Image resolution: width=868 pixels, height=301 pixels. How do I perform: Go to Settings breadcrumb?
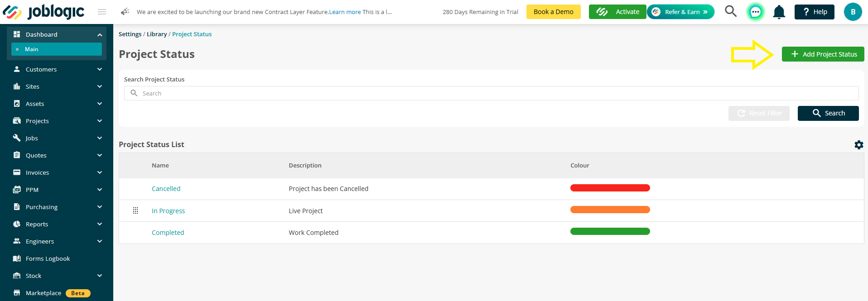(x=130, y=34)
